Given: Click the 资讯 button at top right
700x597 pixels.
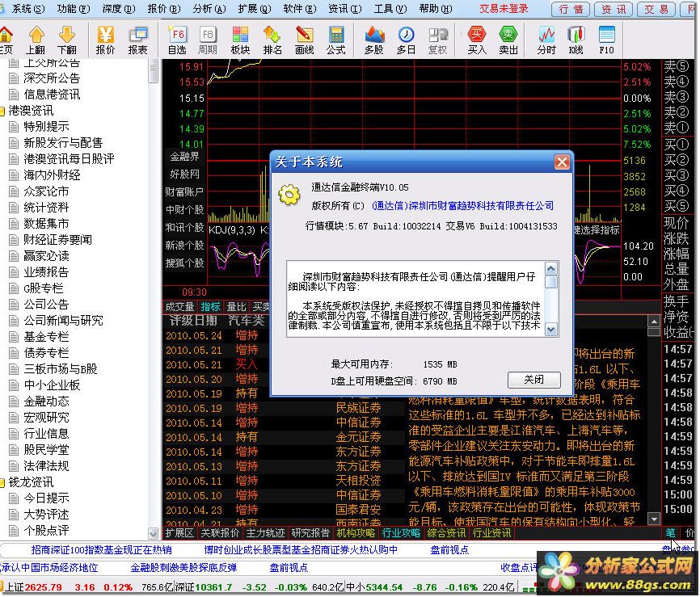Looking at the screenshot, I should pos(614,10).
